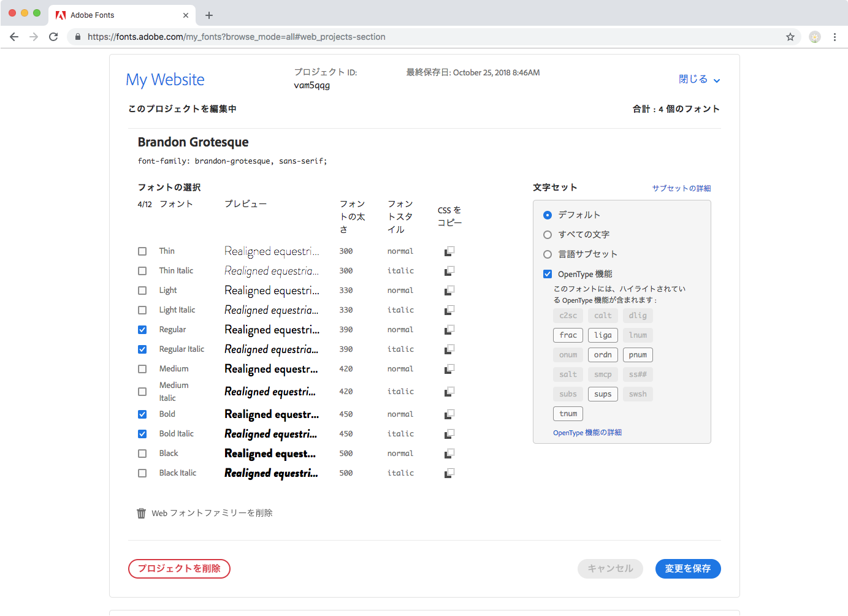Close the Adobe Fonts tab
The width and height of the screenshot is (848, 616).
[186, 15]
